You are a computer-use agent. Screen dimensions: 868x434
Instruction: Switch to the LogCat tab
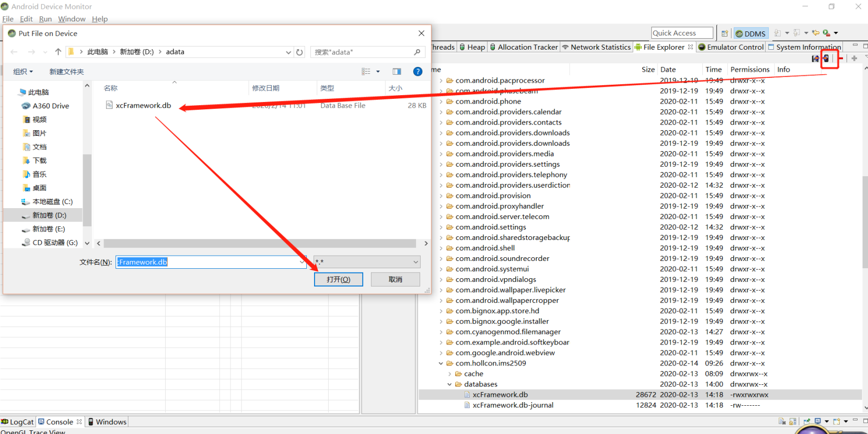tap(18, 422)
